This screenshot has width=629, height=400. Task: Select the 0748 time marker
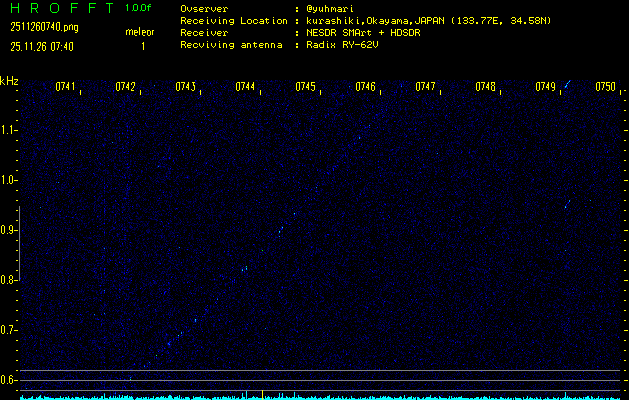(x=485, y=87)
